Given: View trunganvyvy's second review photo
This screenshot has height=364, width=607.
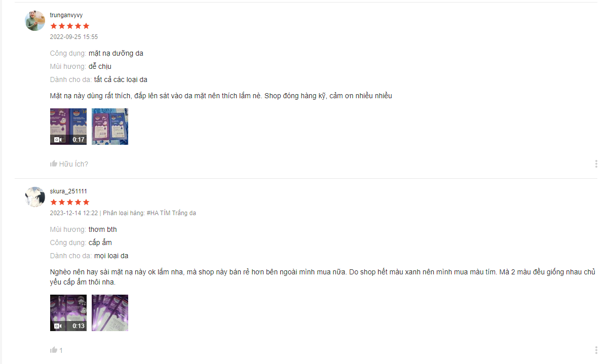Looking at the screenshot, I should 110,127.
